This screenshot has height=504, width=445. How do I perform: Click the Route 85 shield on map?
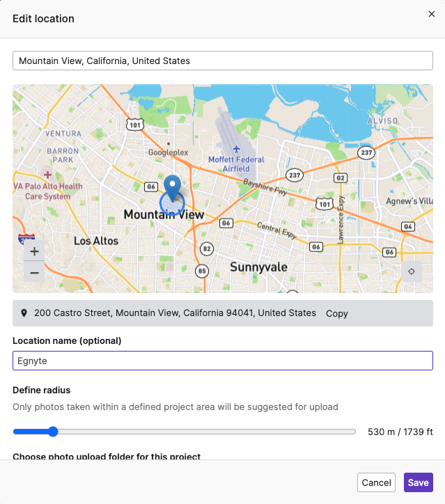[x=202, y=271]
